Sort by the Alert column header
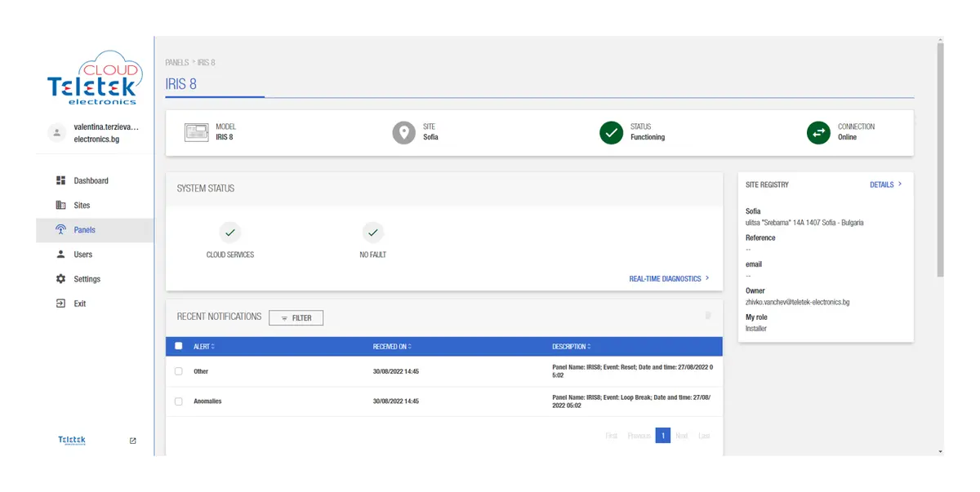Screen dimensions: 980x492 click(x=204, y=347)
